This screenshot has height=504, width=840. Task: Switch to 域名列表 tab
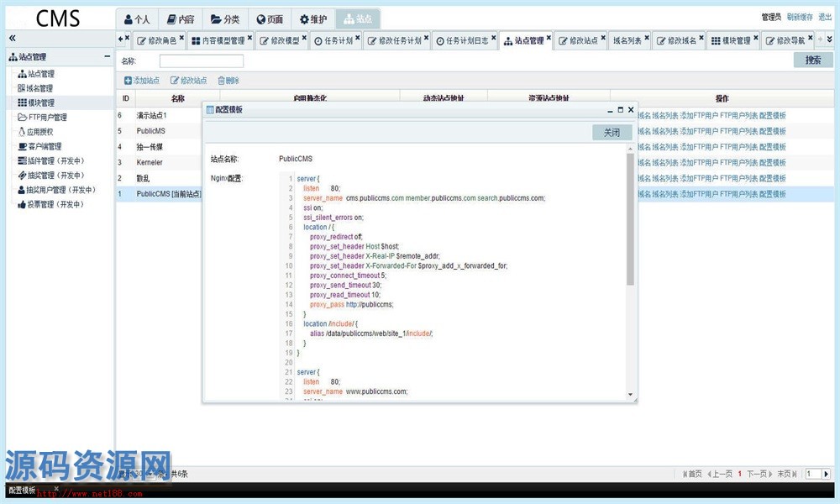pyautogui.click(x=627, y=40)
